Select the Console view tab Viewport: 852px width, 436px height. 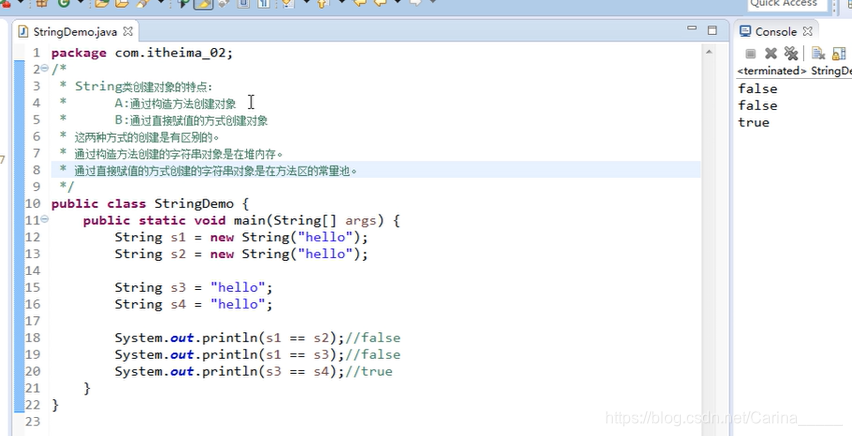[776, 32]
